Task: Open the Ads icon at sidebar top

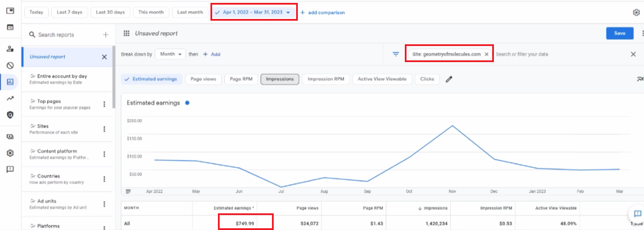Action: click(10, 11)
